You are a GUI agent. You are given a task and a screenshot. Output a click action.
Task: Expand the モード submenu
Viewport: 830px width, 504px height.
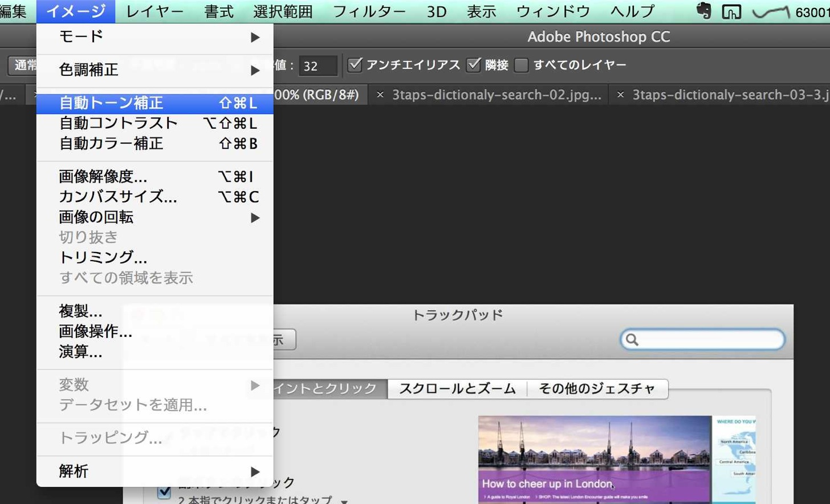coord(155,36)
